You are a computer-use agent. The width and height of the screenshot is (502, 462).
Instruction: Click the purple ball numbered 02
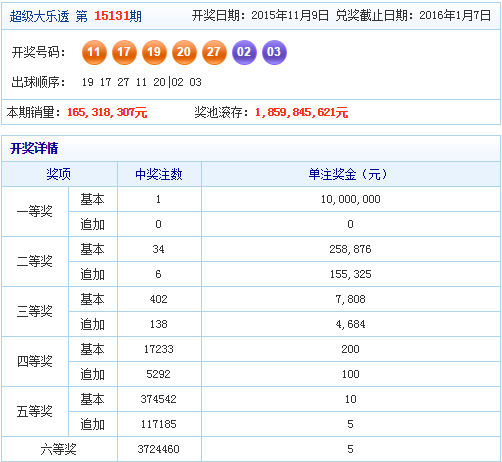pyautogui.click(x=244, y=52)
